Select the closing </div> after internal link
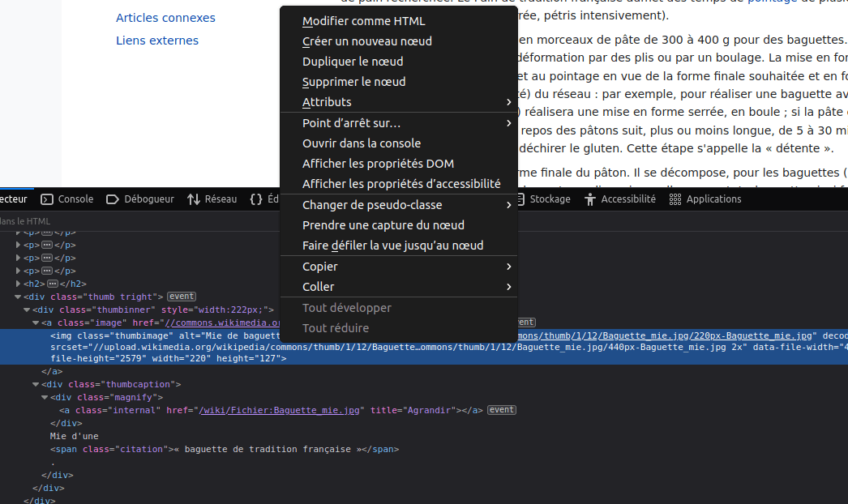The height and width of the screenshot is (504, 848). (66, 424)
